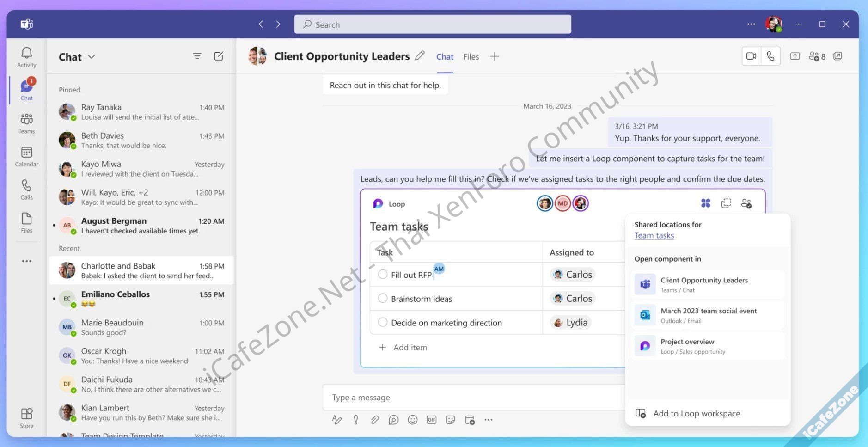Open the emoji picker
868x447 pixels.
coord(412,420)
